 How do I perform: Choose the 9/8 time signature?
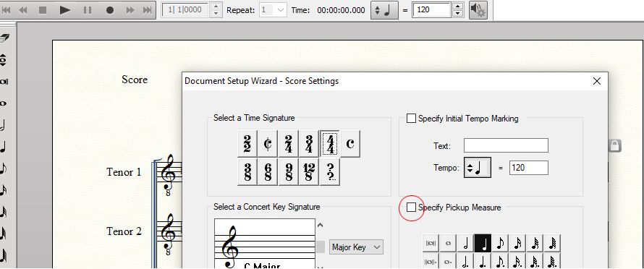[x=288, y=172]
